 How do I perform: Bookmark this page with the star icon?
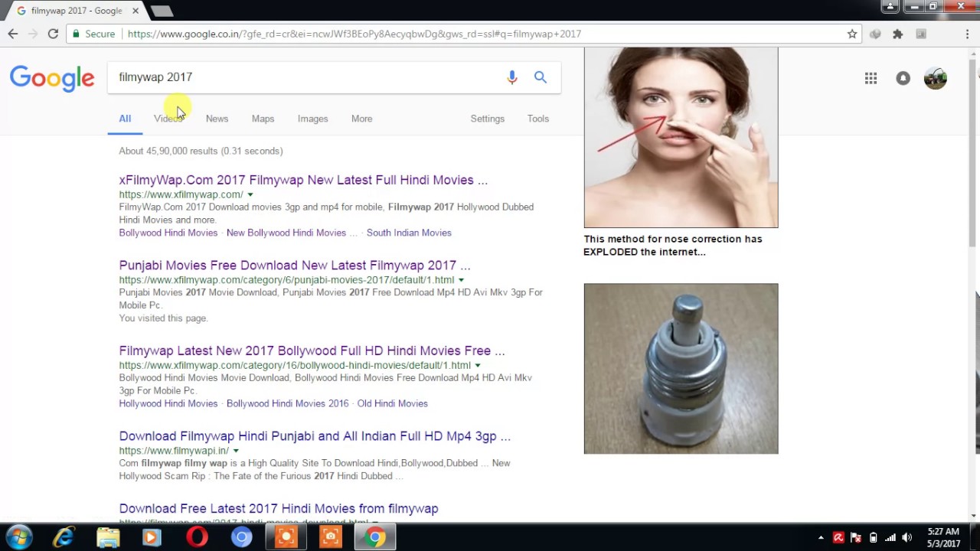click(x=852, y=34)
